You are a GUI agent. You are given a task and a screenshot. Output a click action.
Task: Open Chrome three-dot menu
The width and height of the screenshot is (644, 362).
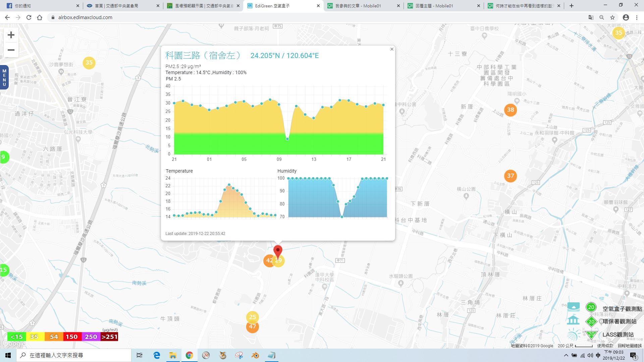click(x=637, y=17)
